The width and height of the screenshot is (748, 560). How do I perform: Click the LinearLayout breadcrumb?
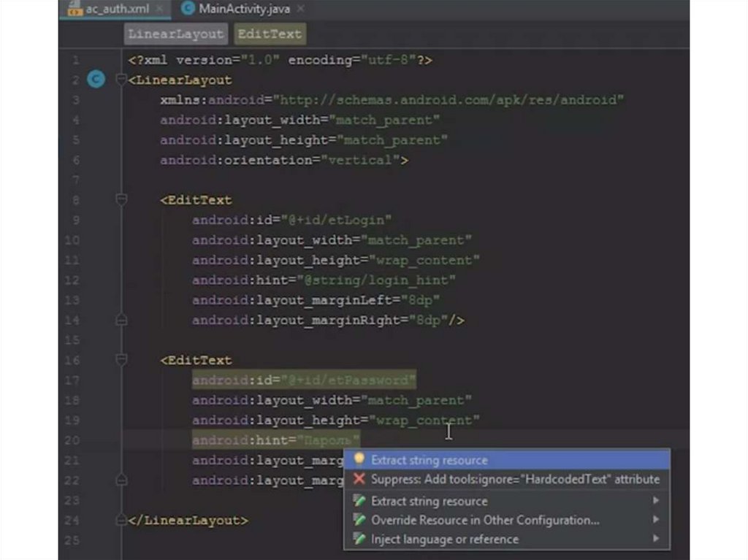coord(175,34)
